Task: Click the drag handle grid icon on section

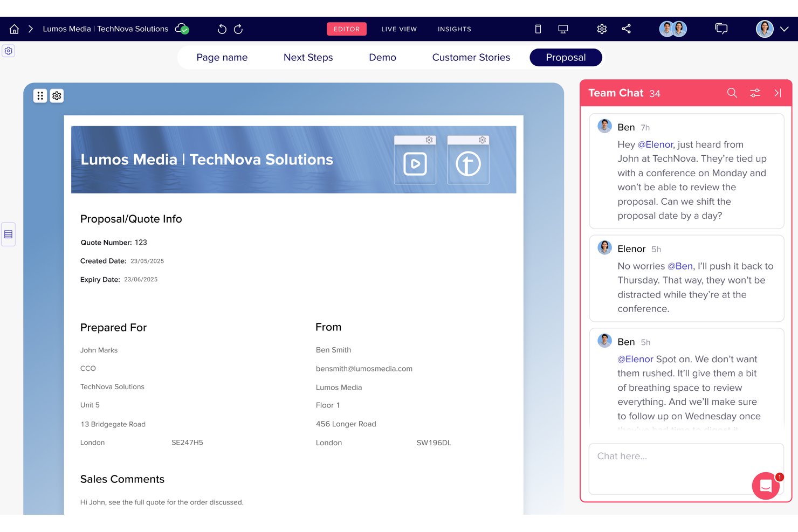Action: coord(40,96)
